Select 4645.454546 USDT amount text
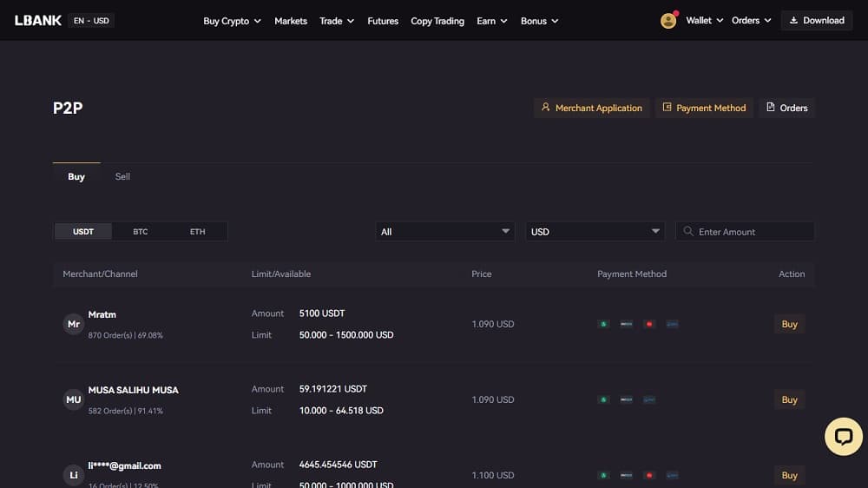Image resolution: width=868 pixels, height=488 pixels. (x=339, y=465)
